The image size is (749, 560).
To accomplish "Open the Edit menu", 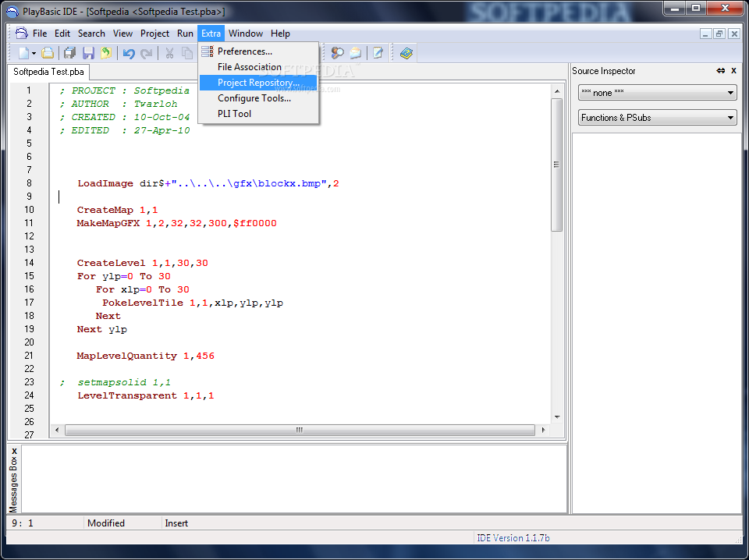I will tap(62, 34).
